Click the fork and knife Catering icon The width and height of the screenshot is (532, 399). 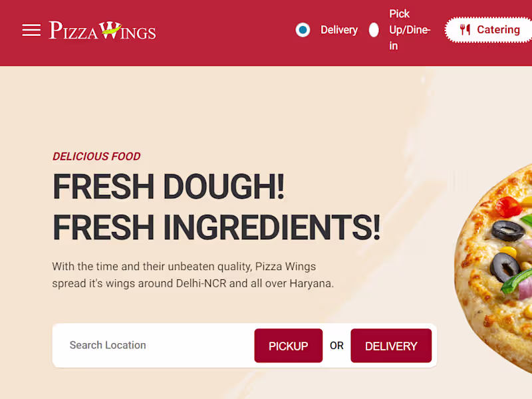tap(465, 29)
